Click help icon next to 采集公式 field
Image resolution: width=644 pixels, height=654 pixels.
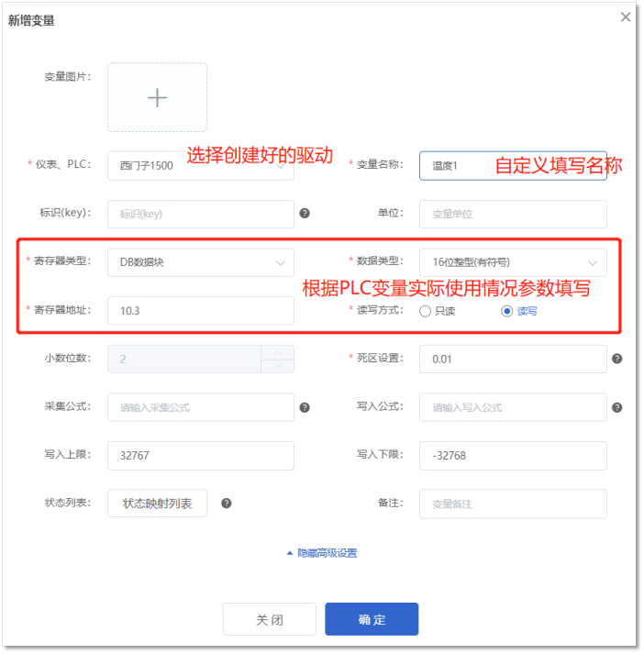(x=305, y=407)
